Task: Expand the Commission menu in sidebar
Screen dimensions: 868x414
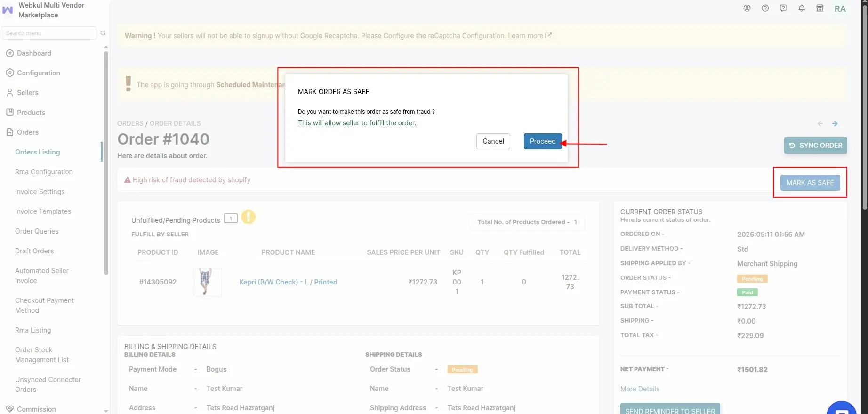Action: 36,409
